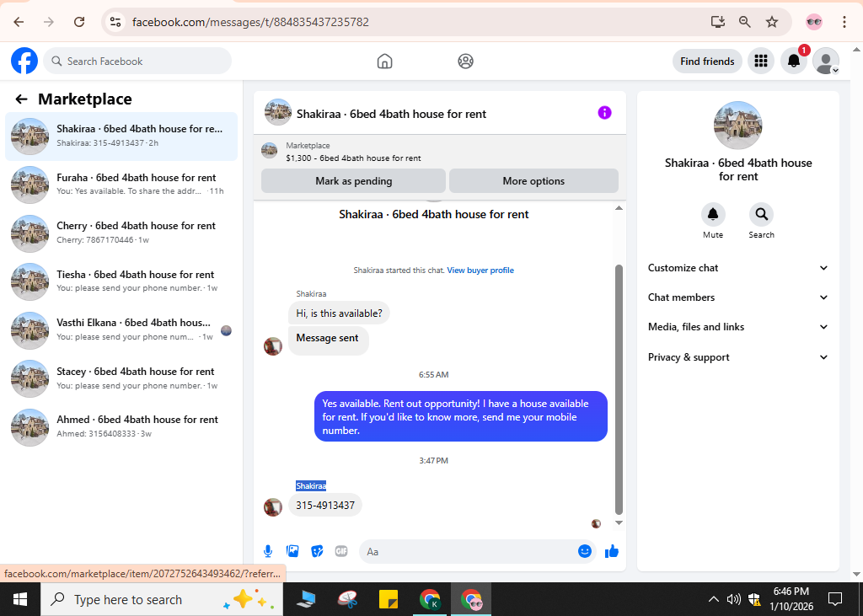Open the View buyer profile link
Screen dimensions: 863x616
pyautogui.click(x=480, y=271)
